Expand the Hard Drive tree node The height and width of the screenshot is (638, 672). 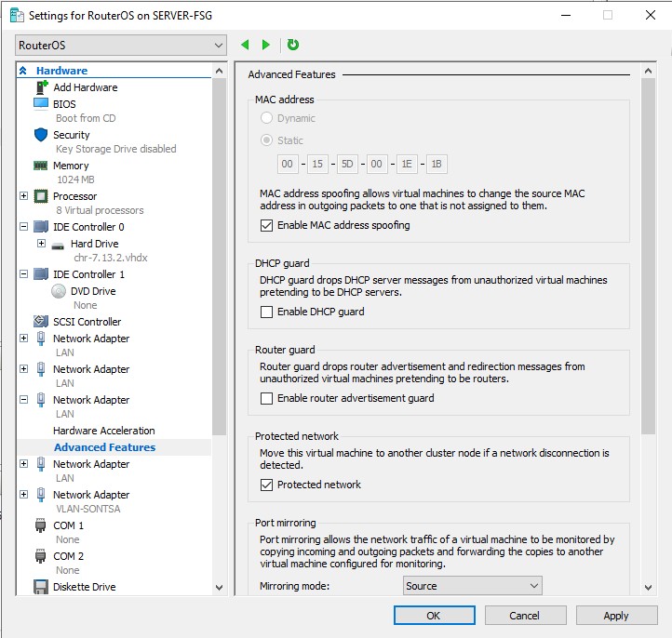pos(41,244)
